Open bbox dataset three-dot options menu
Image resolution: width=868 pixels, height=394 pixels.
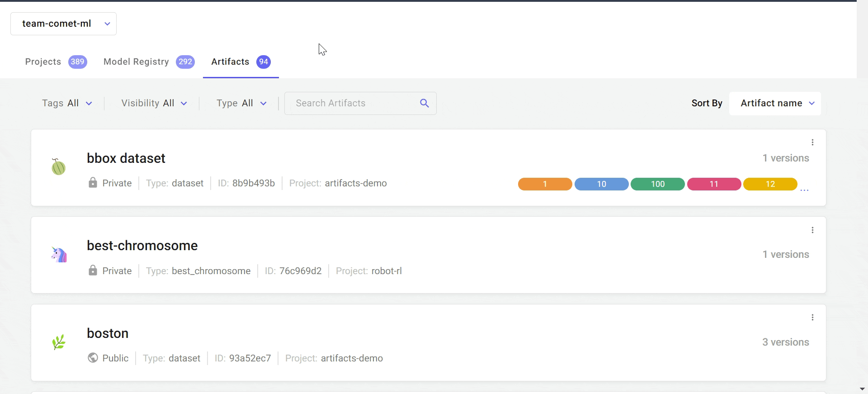812,142
